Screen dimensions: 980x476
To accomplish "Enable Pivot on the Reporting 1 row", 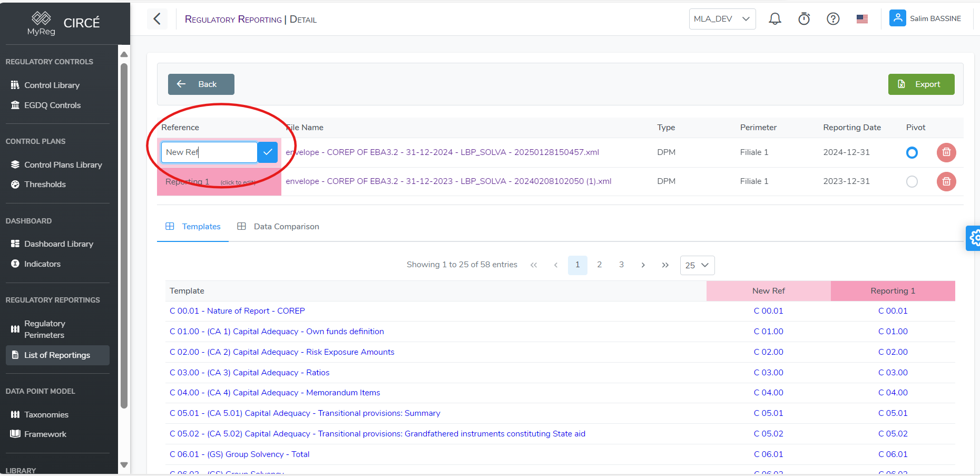I will click(x=912, y=181).
